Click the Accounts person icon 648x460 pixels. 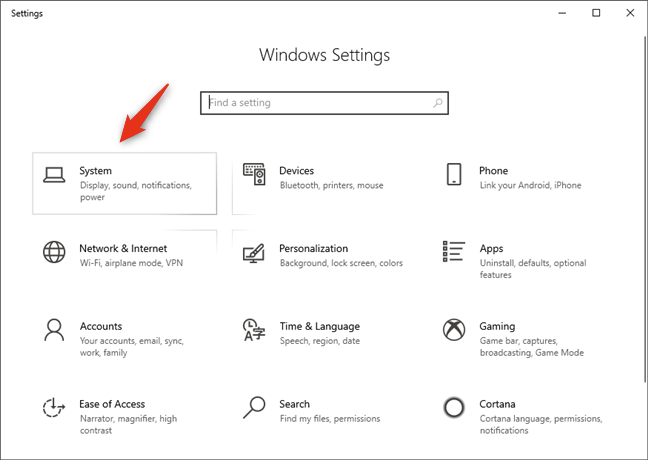[x=54, y=329]
